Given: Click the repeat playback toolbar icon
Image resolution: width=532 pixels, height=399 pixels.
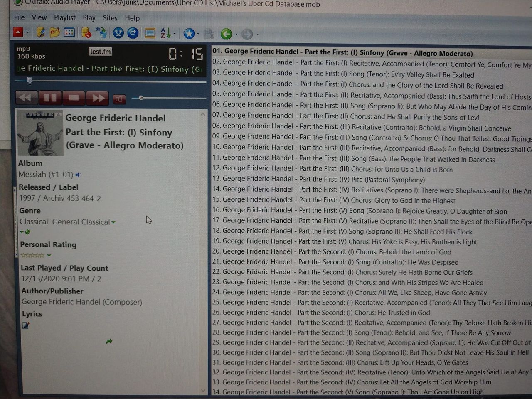Looking at the screenshot, I should (x=133, y=33).
